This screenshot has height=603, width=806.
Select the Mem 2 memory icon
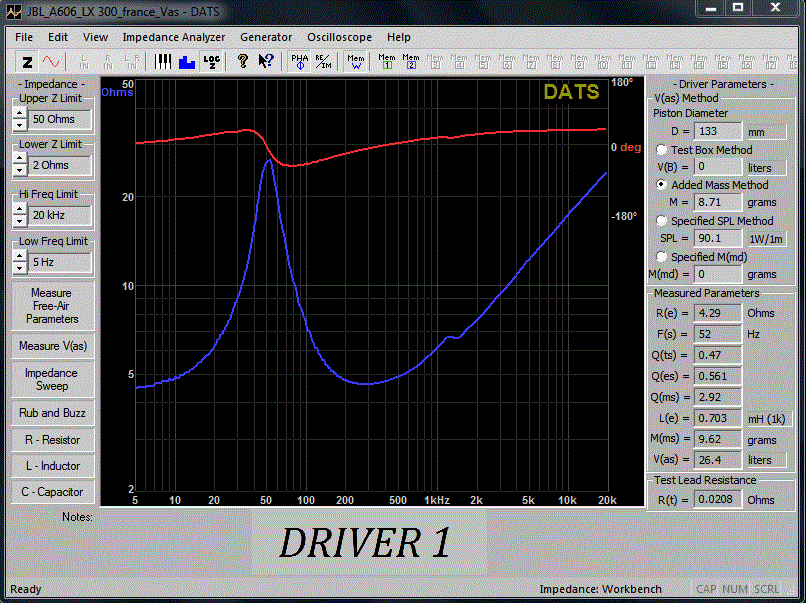point(411,62)
